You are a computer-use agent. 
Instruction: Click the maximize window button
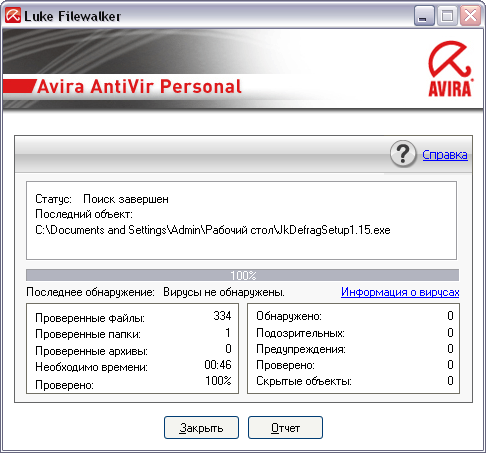[x=447, y=16]
